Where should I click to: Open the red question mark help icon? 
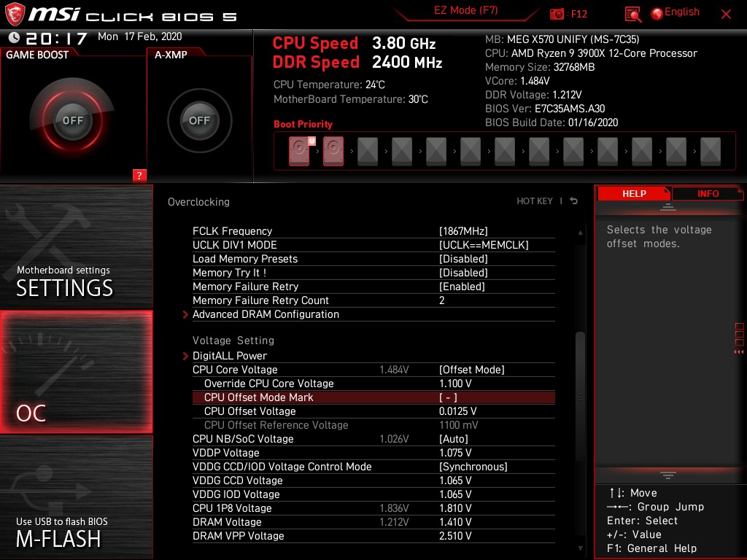tap(139, 175)
